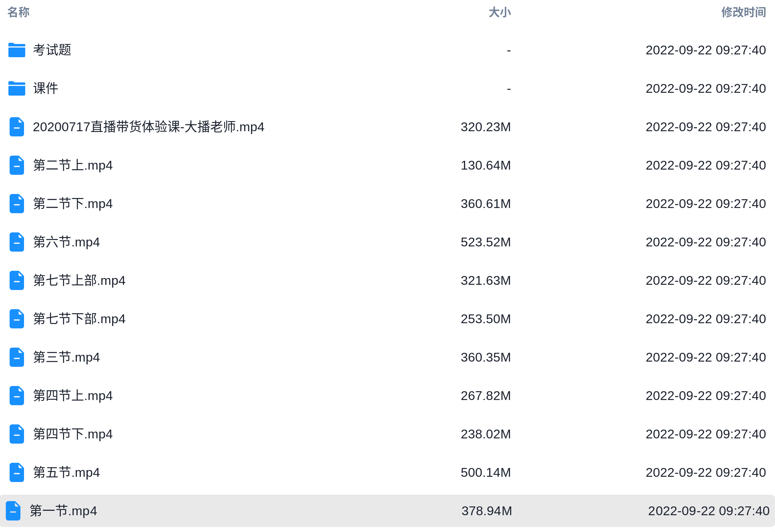Click the 课件 folder icon
This screenshot has width=775, height=532.
coord(17,88)
